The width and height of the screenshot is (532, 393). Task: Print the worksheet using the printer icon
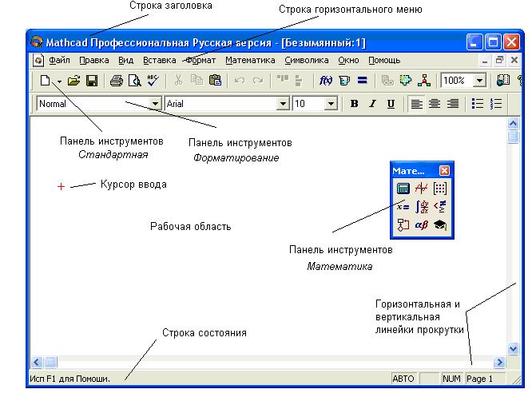click(117, 81)
